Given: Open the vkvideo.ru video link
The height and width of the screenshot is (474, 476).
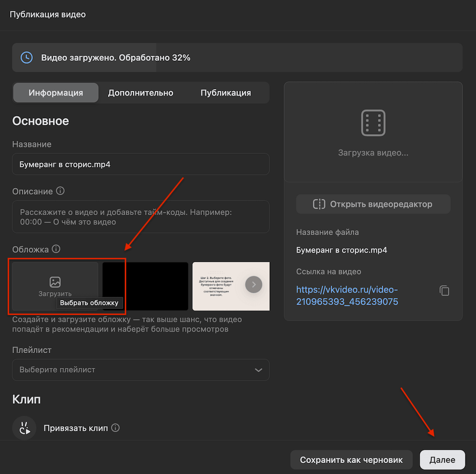Looking at the screenshot, I should click(x=347, y=296).
